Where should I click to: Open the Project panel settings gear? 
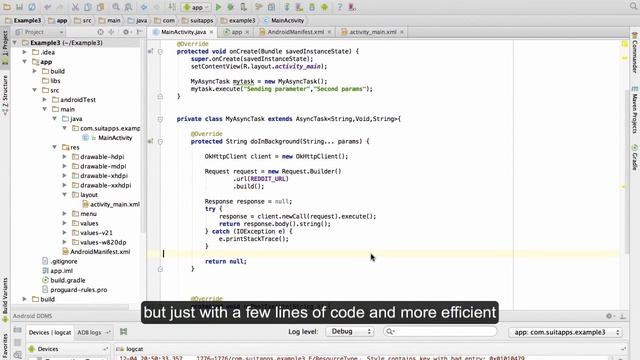pos(126,32)
